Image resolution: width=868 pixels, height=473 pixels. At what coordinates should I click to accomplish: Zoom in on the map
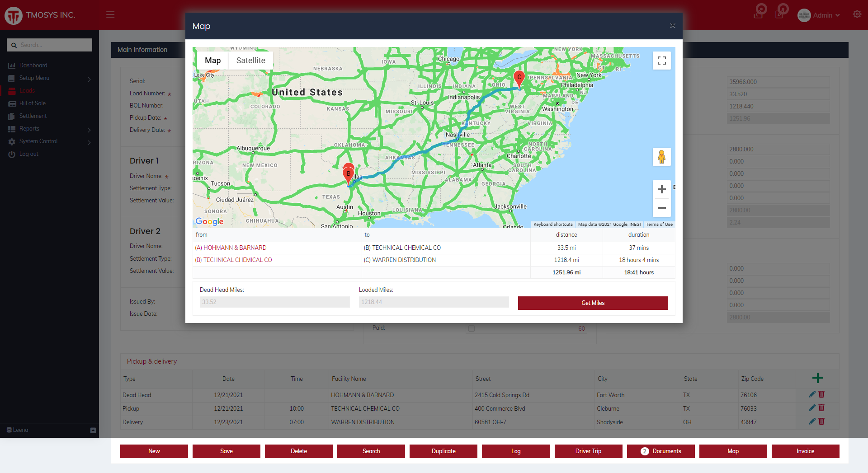coord(662,189)
